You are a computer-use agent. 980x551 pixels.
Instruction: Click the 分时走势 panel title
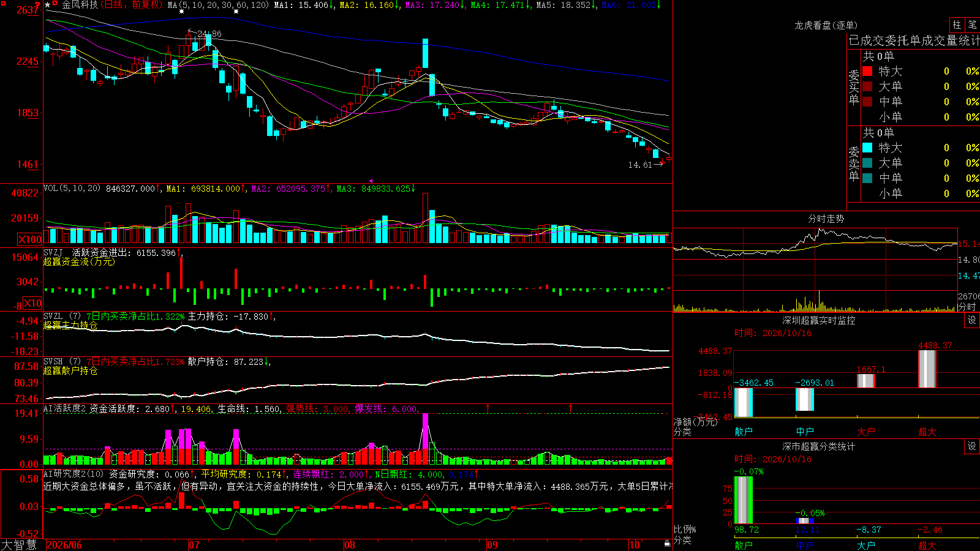click(826, 219)
